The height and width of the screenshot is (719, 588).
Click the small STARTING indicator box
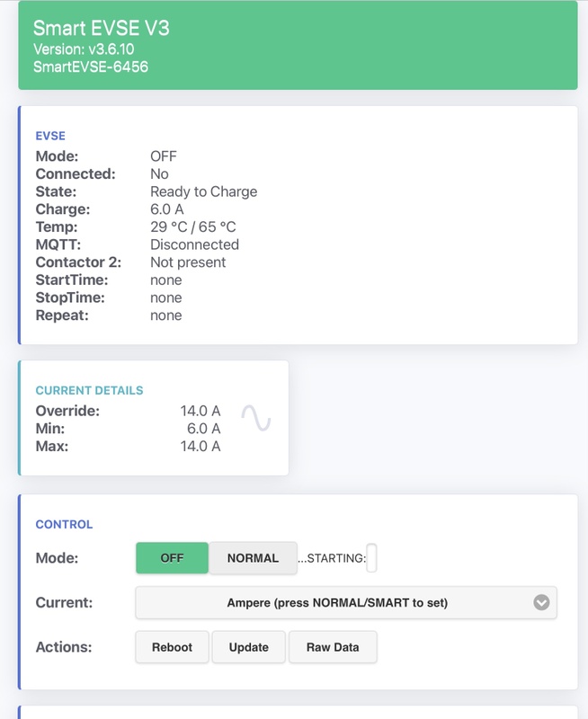point(371,557)
